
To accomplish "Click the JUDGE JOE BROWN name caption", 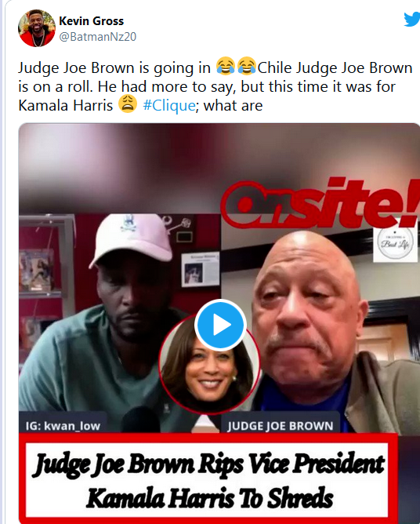I will pos(280,426).
